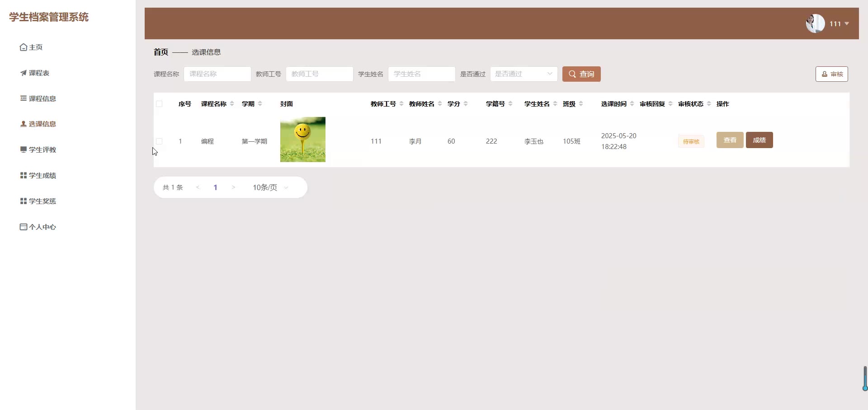This screenshot has height=410, width=868.
Task: Click the 首页 breadcrumb link
Action: coord(160,52)
